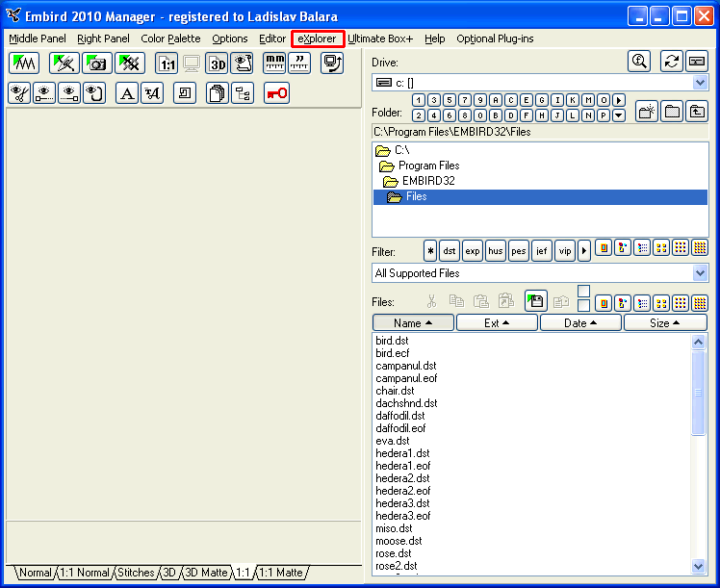Create new folder with sparkle folder icon

point(647,111)
